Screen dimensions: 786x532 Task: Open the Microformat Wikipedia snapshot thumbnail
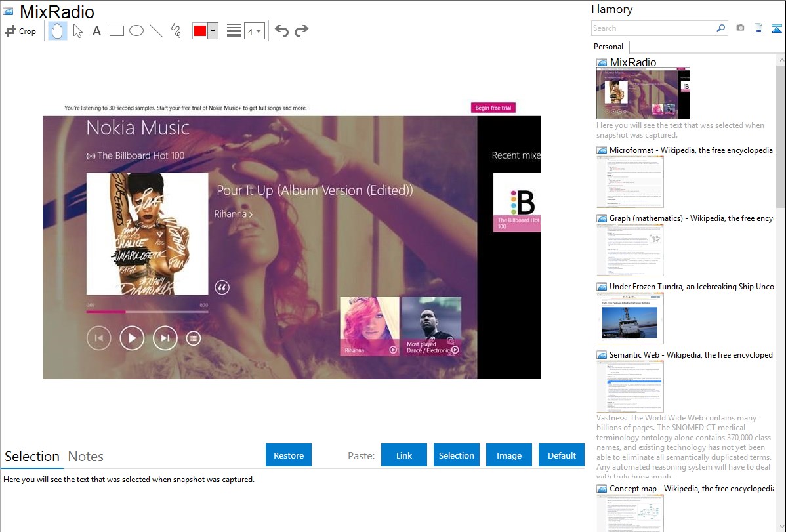630,182
